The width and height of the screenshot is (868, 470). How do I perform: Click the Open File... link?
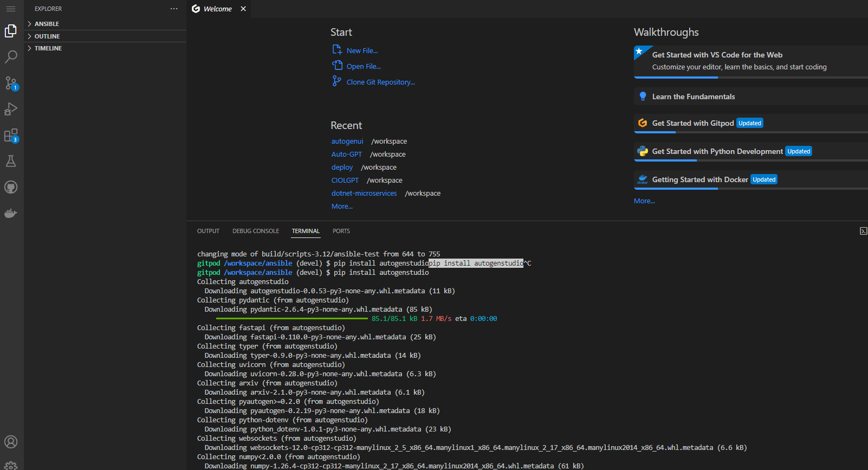click(x=364, y=66)
